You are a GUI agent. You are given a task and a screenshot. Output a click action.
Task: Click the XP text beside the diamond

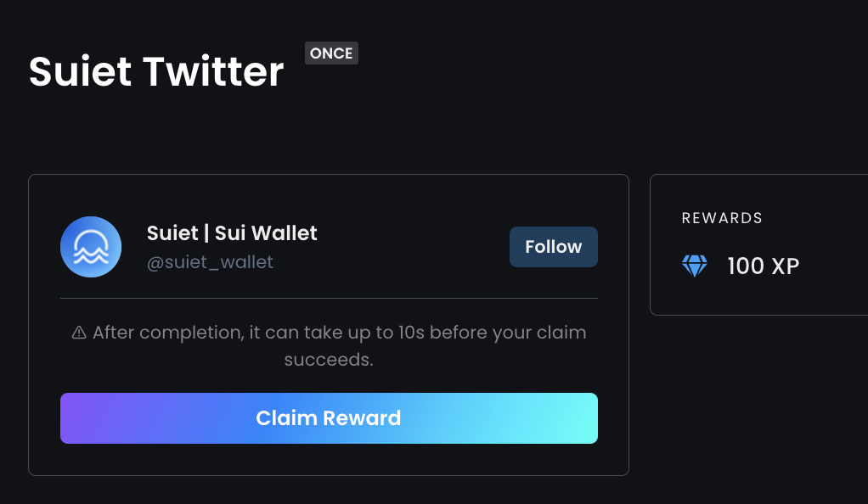(x=786, y=266)
